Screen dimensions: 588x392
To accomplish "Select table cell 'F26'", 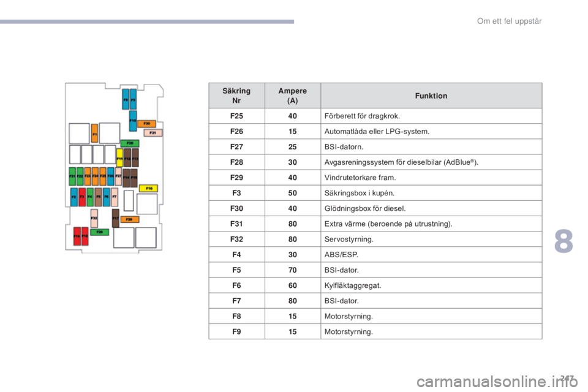I will 236,132.
